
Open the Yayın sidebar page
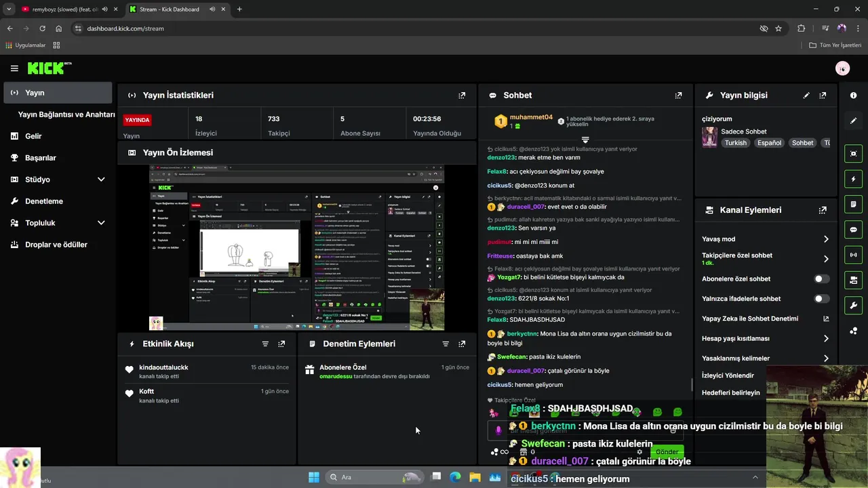point(58,93)
